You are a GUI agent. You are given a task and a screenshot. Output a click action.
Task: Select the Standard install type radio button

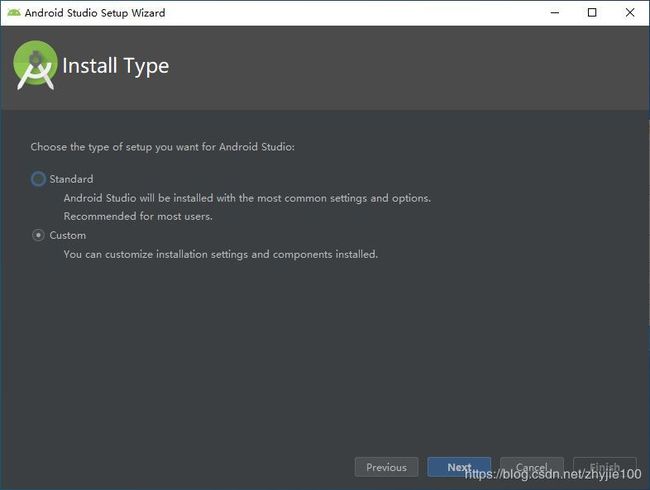point(38,179)
